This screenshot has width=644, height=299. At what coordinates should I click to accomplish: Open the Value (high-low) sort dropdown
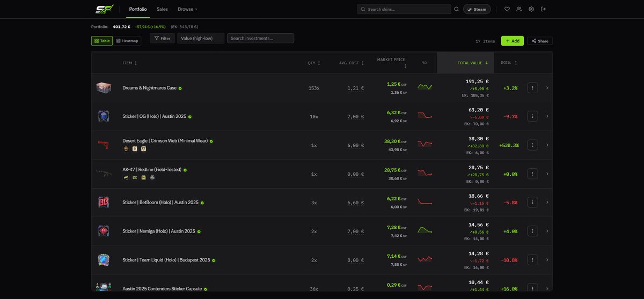coord(201,38)
